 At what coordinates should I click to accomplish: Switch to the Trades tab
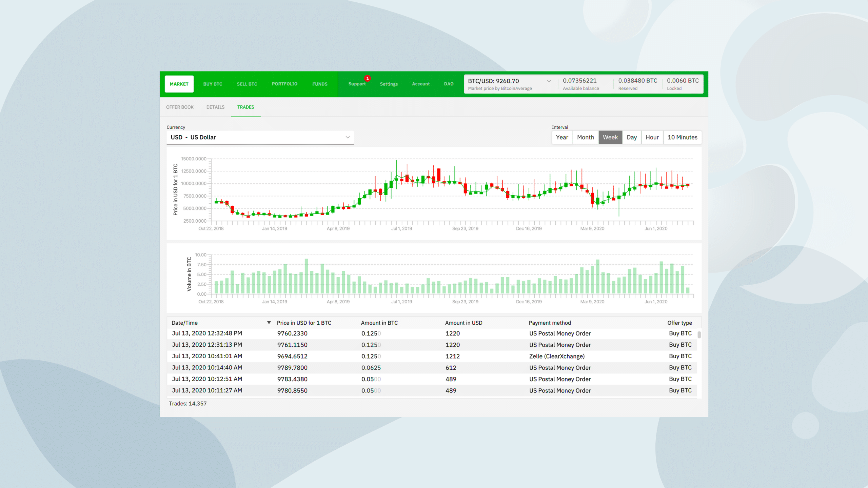(245, 107)
